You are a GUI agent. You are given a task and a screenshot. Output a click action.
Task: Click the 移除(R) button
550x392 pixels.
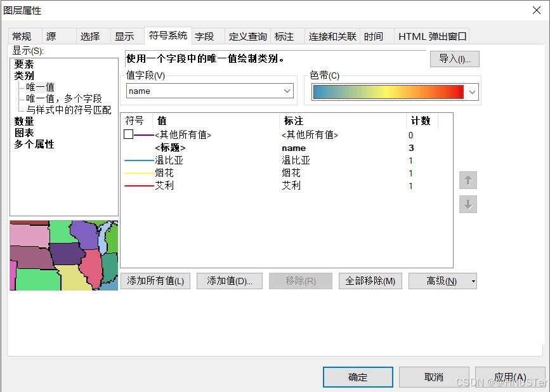coord(301,281)
